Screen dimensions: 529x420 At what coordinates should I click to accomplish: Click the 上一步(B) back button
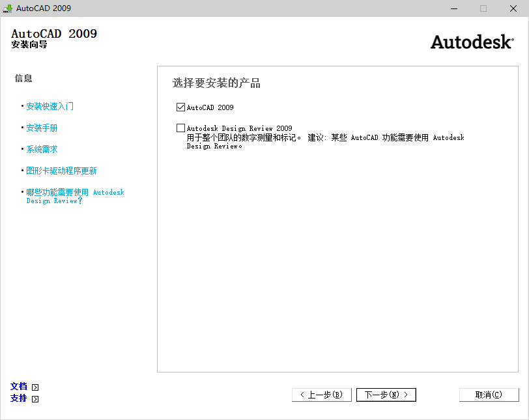321,394
